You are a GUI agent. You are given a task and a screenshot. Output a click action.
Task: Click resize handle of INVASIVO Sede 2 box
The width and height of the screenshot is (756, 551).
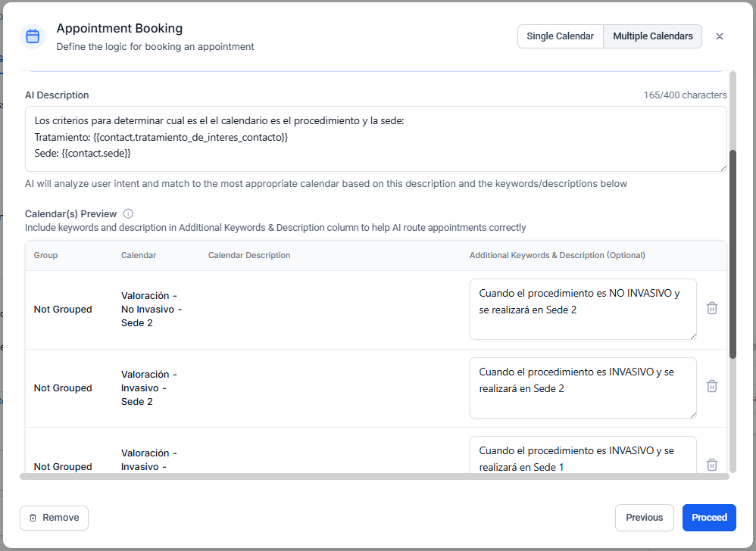tap(692, 414)
